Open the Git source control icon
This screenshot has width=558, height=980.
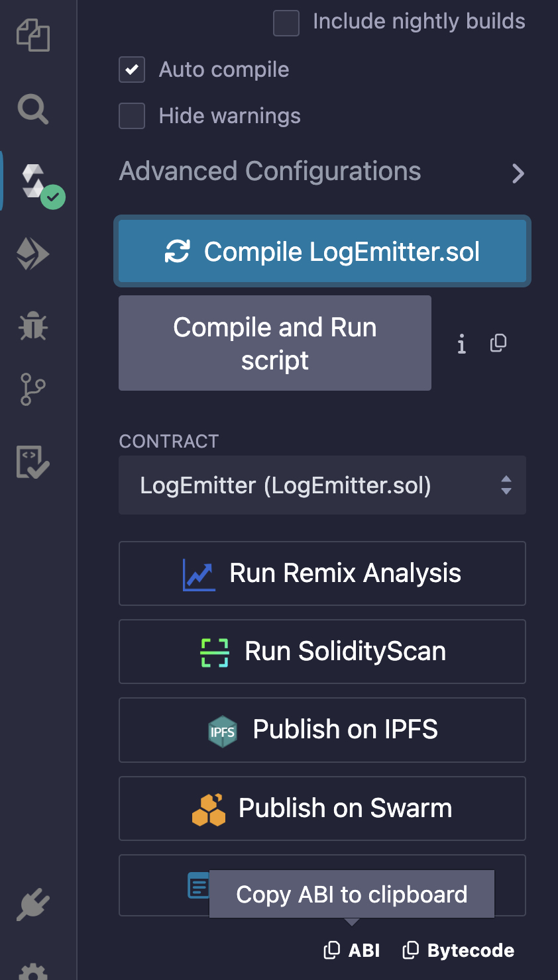point(33,389)
